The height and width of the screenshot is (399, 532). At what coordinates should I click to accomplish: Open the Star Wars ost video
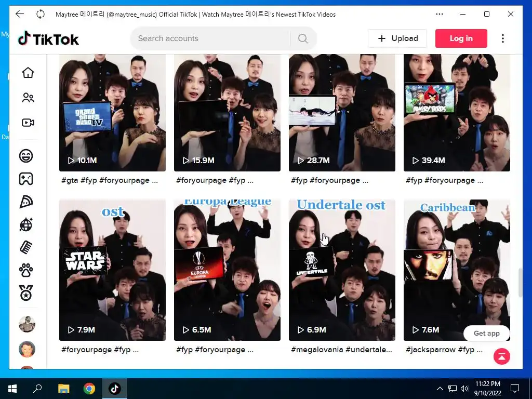point(112,270)
